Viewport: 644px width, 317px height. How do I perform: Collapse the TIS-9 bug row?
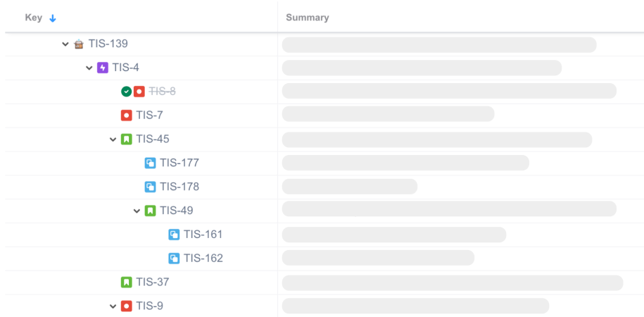pos(113,306)
